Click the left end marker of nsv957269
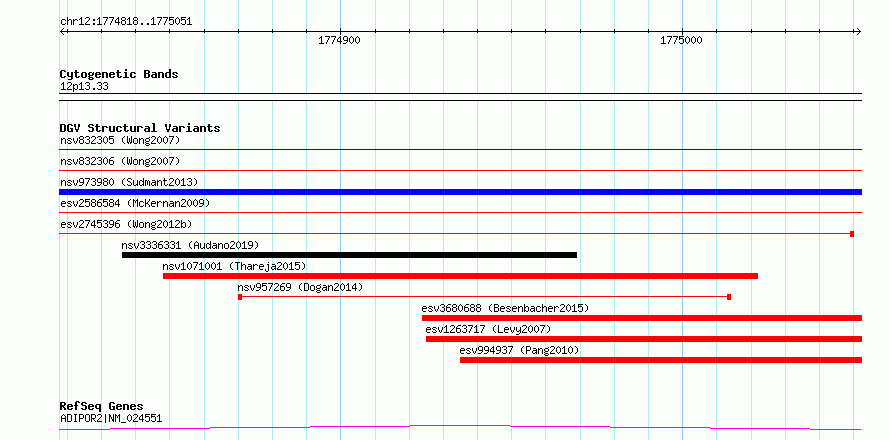890x440 pixels. point(240,297)
